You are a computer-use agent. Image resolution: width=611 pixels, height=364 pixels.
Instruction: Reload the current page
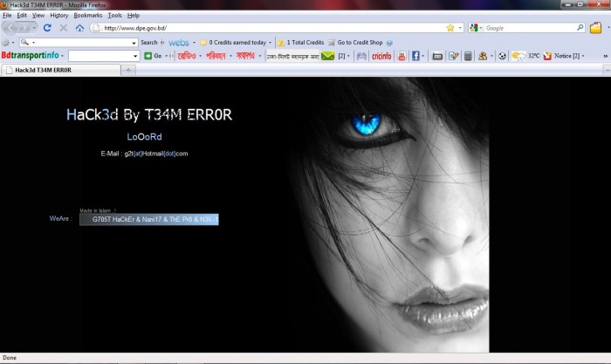(47, 28)
